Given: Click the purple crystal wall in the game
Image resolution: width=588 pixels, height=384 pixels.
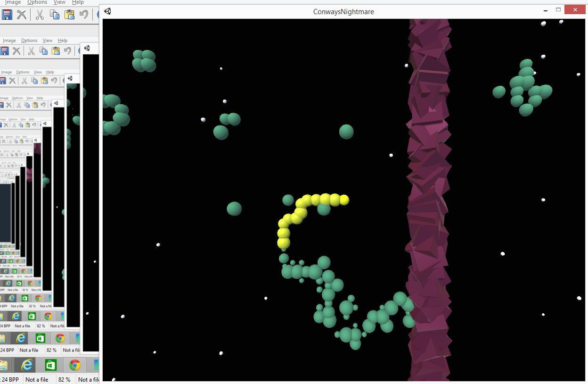Looking at the screenshot, I should (x=429, y=200).
